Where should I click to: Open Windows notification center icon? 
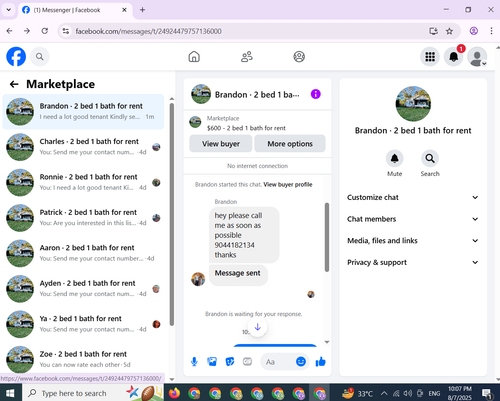487,393
